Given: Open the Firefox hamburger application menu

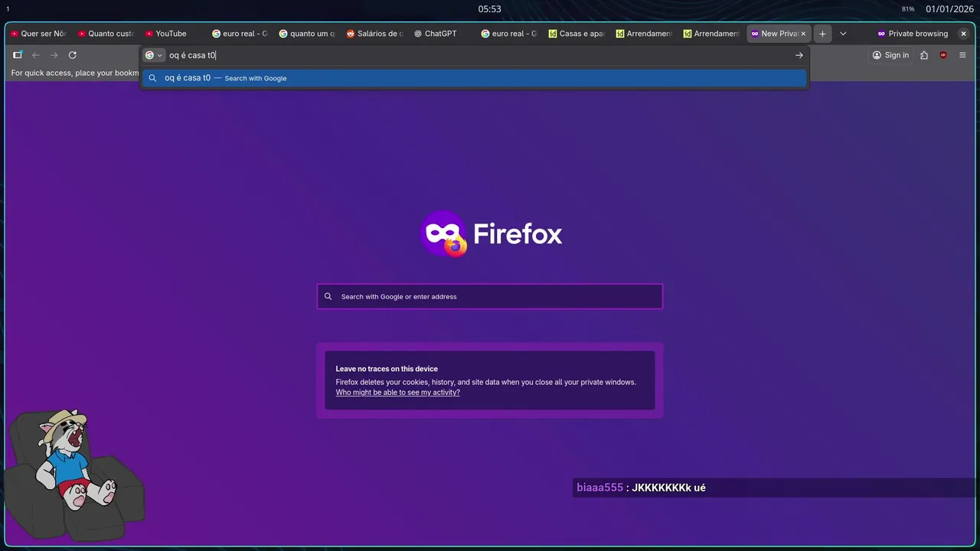Looking at the screenshot, I should (962, 55).
